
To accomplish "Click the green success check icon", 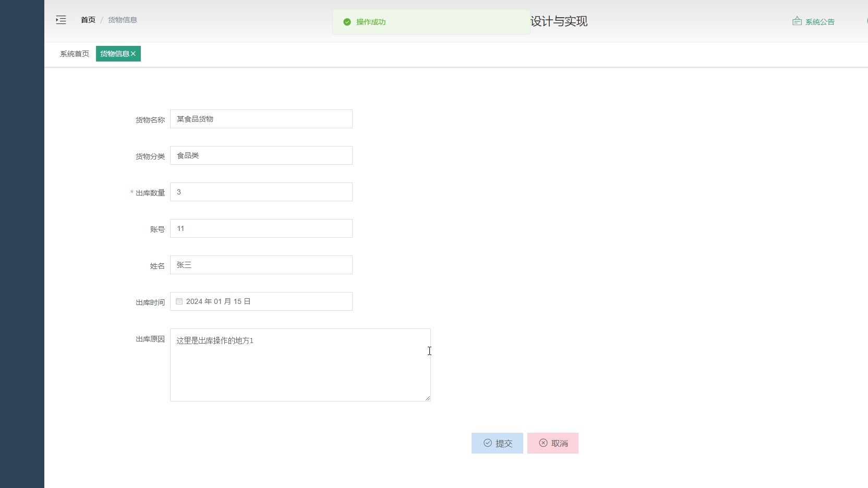I will click(x=347, y=22).
